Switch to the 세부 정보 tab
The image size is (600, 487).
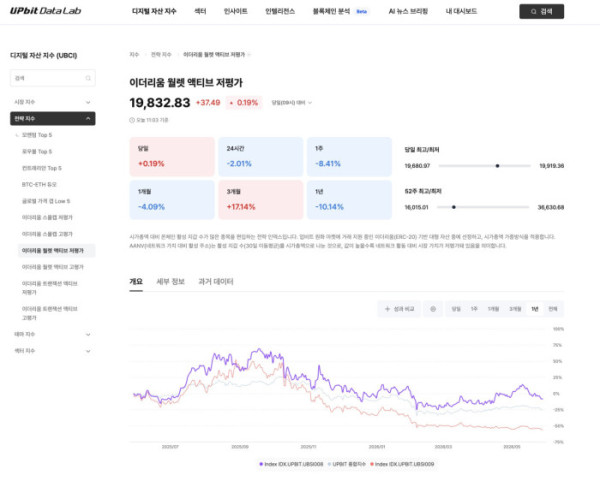pyautogui.click(x=171, y=282)
